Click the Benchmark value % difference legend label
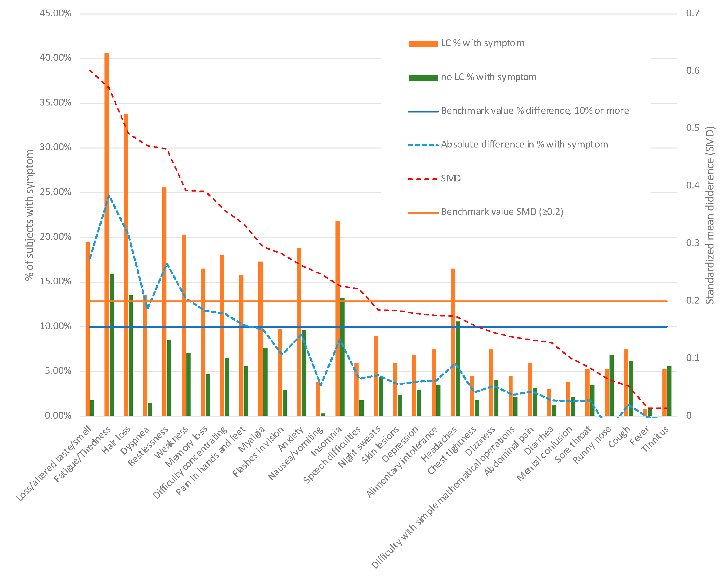728x577 pixels. tap(535, 111)
